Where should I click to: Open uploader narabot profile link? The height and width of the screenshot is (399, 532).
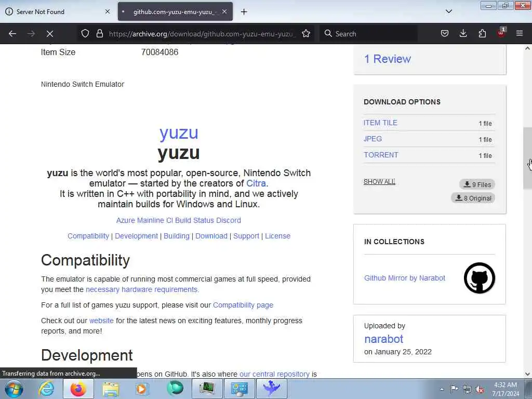tap(384, 339)
